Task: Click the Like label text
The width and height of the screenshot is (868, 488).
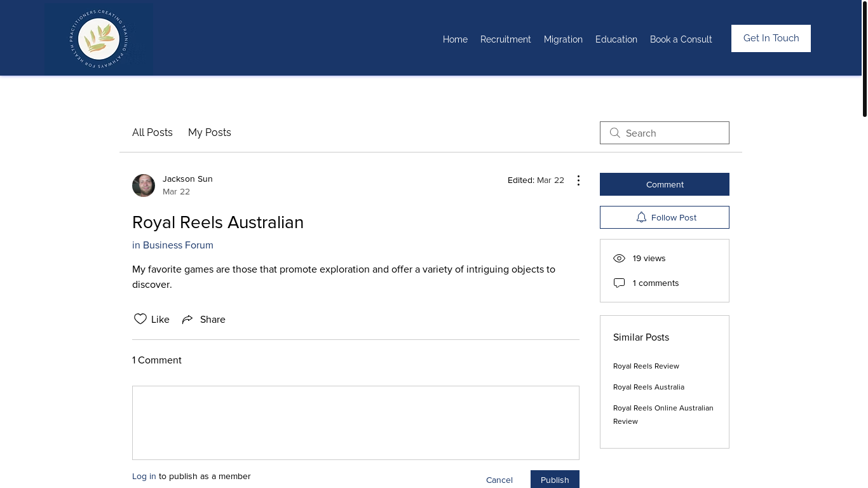Action: (x=160, y=320)
